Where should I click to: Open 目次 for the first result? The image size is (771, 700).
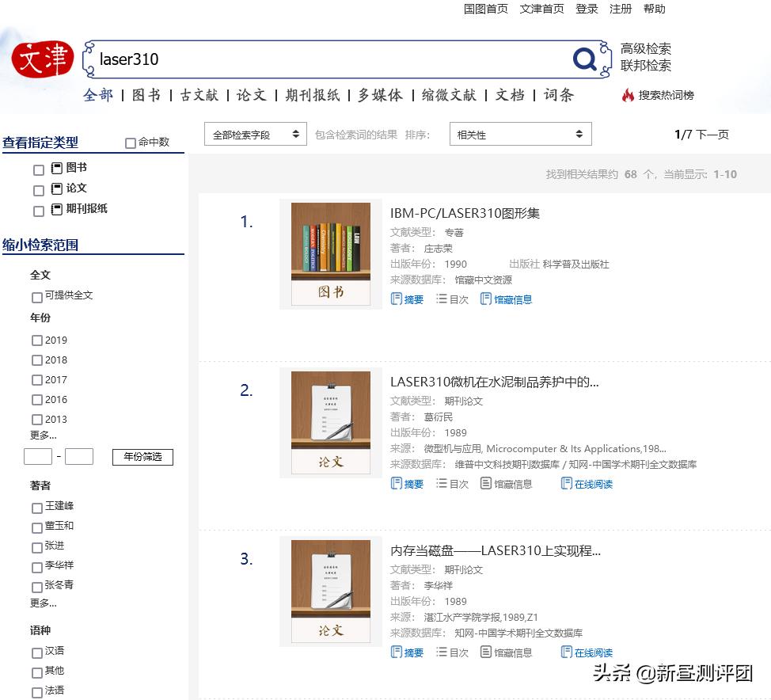452,300
